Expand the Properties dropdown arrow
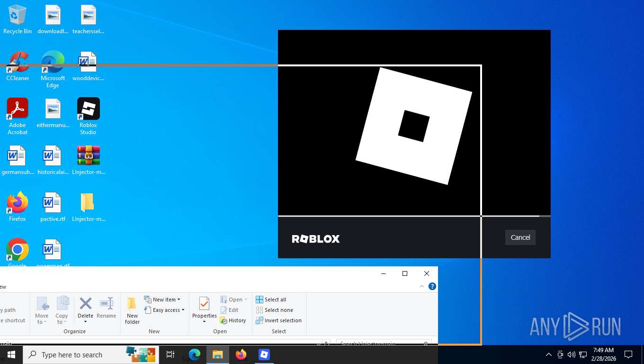 [x=205, y=322]
